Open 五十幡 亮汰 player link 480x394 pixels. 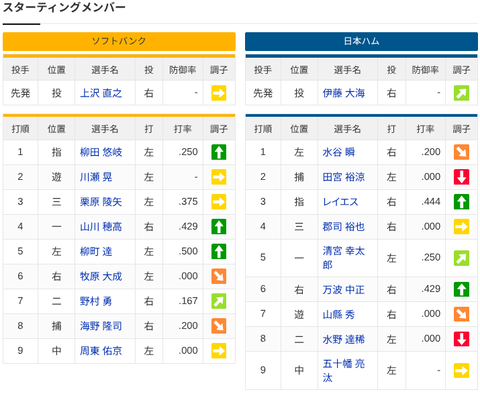click(x=344, y=370)
